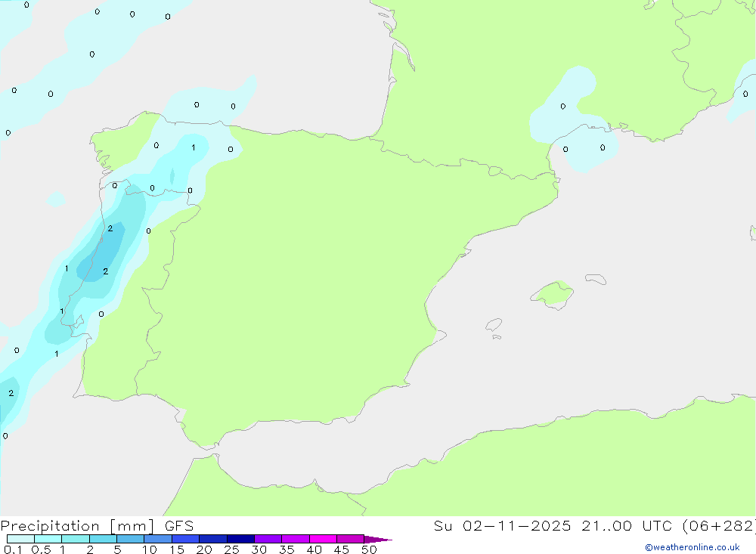
Task: Pick the legend swatch between 25 and 30
Action: pos(240,539)
